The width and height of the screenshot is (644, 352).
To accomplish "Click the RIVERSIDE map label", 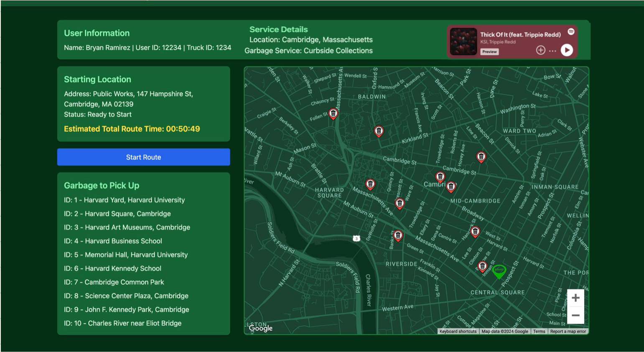I will [x=401, y=264].
